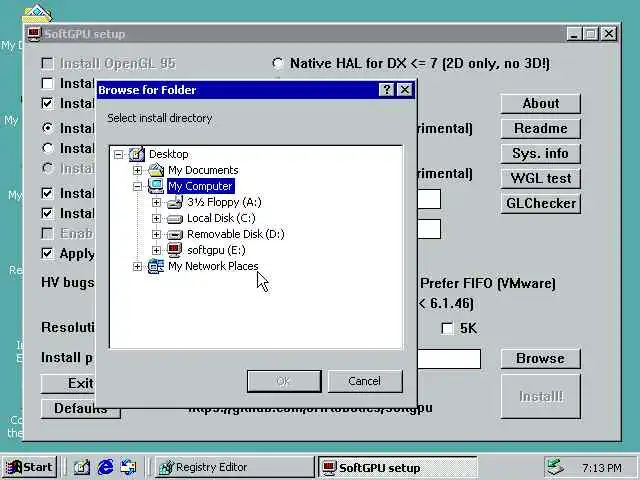Click the My Network Places icon
This screenshot has width=640, height=480.
(156, 267)
